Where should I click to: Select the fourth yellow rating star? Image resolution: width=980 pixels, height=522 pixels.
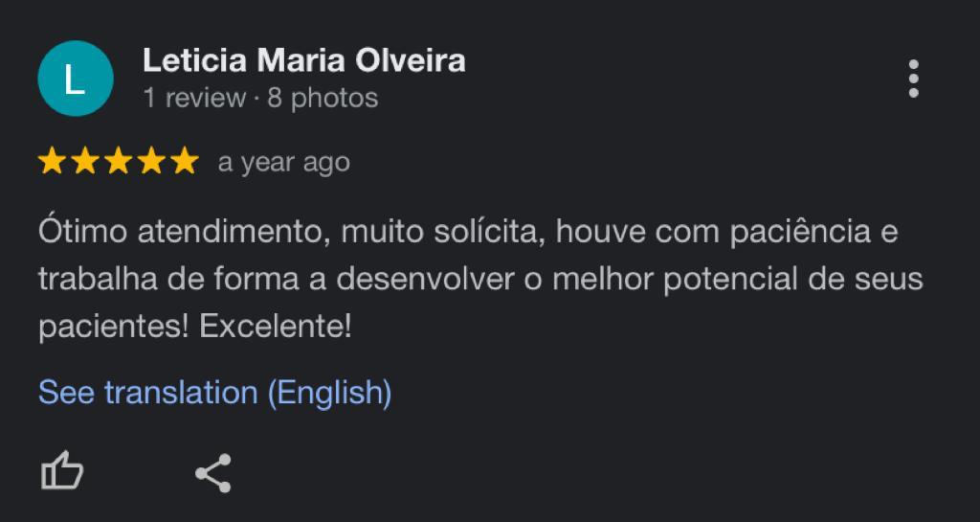[151, 162]
